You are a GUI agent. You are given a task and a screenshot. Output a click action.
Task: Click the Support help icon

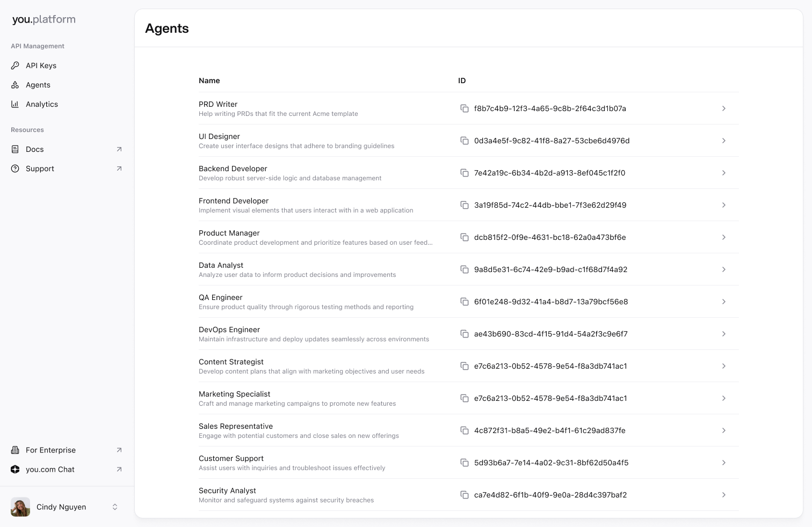[x=15, y=169]
